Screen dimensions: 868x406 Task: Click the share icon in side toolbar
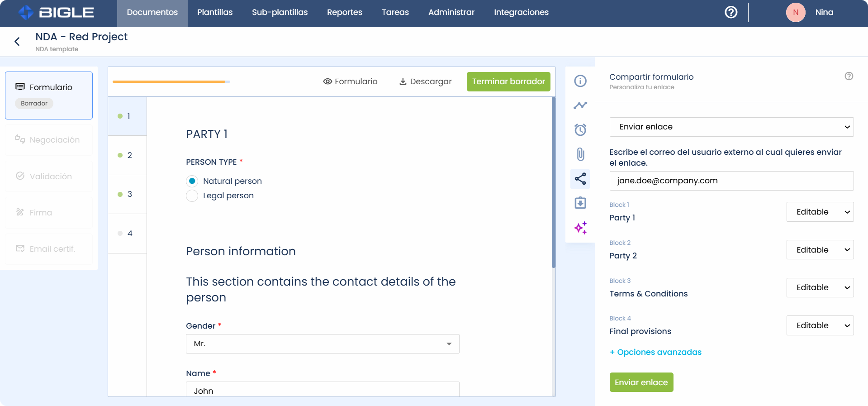pyautogui.click(x=580, y=179)
